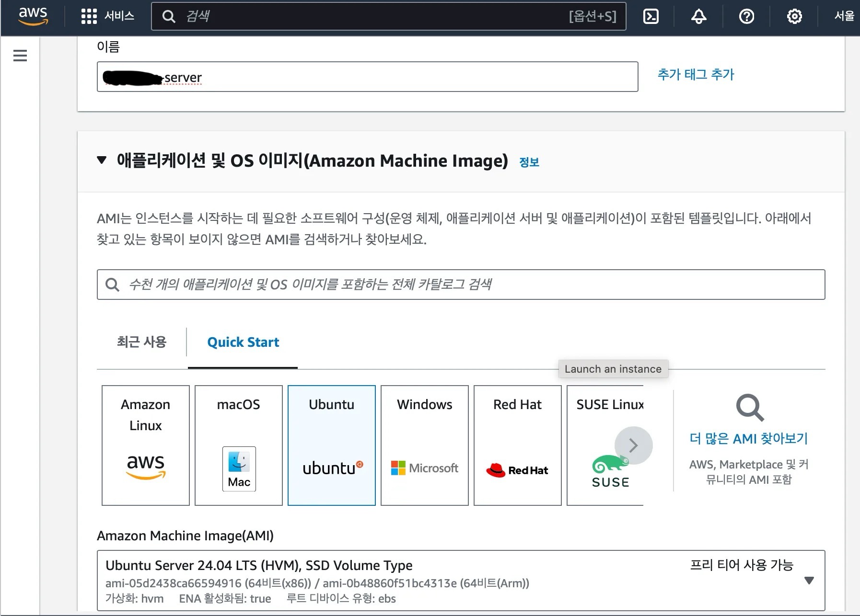Click the AWS logo home icon
Viewport: 860px width, 616px height.
(33, 16)
